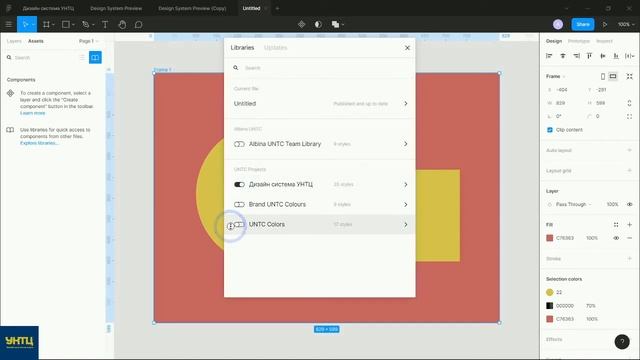Open Fill style grid icon
Image resolution: width=640 pixels, height=360 pixels.
point(616,224)
